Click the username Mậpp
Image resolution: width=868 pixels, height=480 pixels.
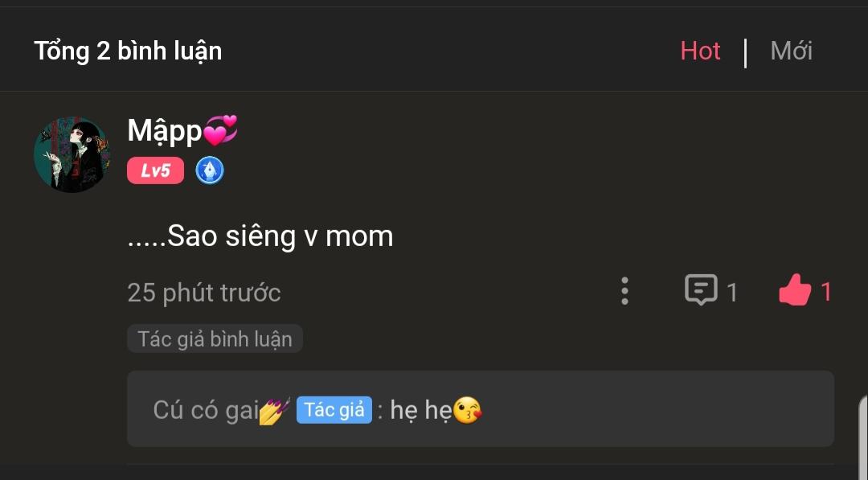point(165,131)
